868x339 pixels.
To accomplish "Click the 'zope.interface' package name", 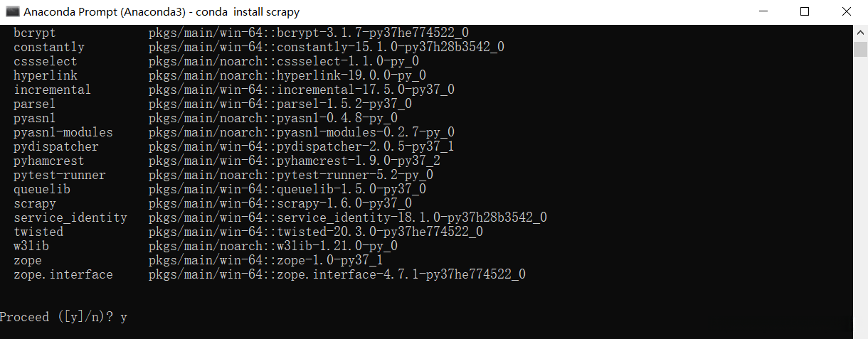I will tap(63, 274).
